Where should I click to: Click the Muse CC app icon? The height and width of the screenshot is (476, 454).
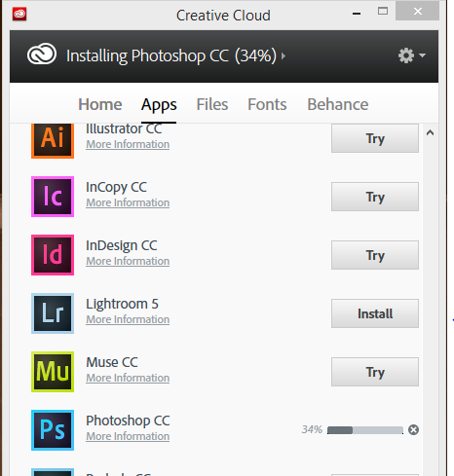tap(53, 372)
